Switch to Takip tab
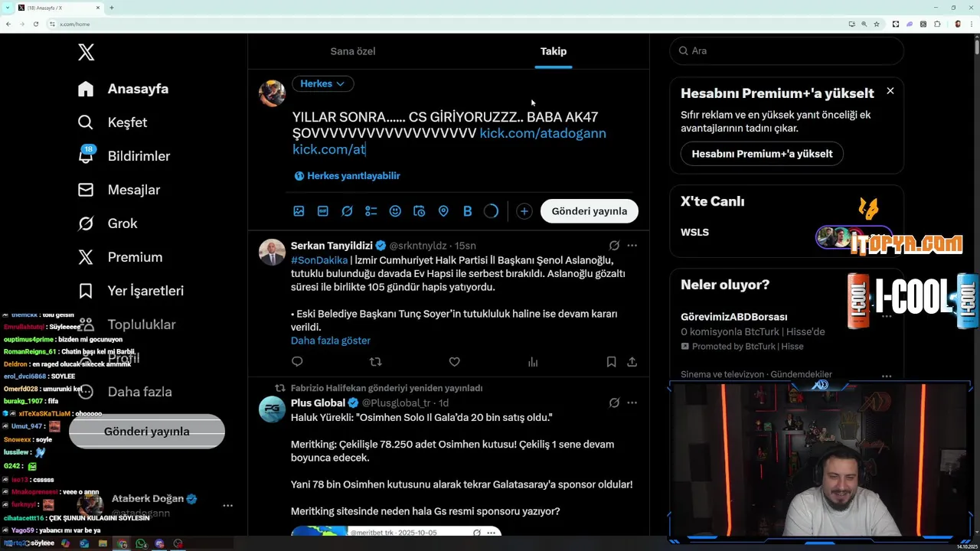The height and width of the screenshot is (551, 980). click(x=554, y=51)
